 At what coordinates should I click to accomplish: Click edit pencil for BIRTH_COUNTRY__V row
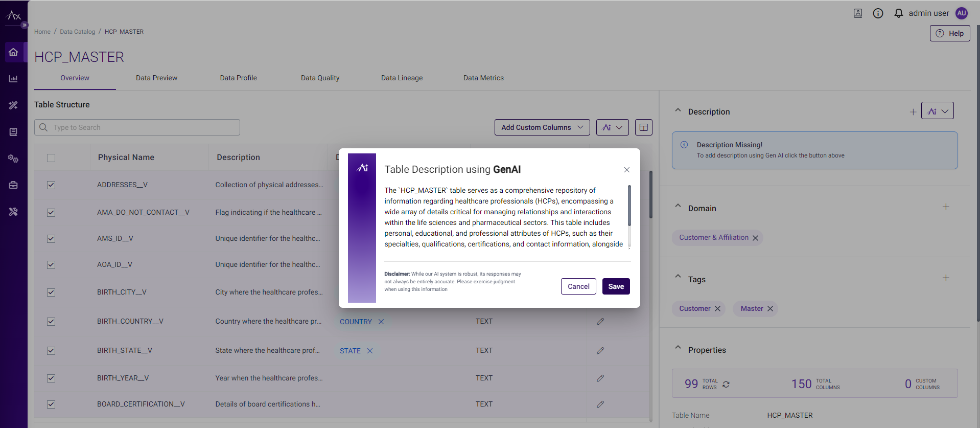pyautogui.click(x=600, y=322)
